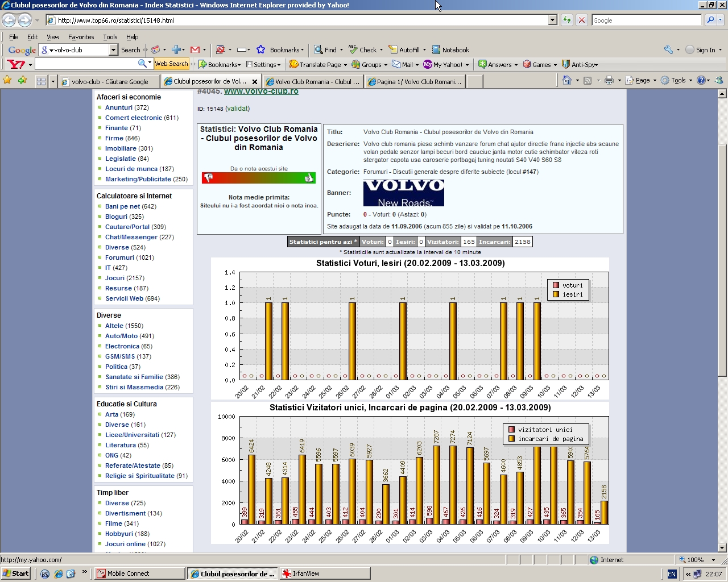Click the Quick Tabs grid icon
This screenshot has height=582, width=728.
pyautogui.click(x=41, y=81)
